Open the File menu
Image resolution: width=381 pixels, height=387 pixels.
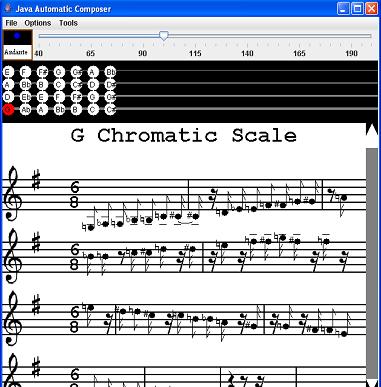coord(11,23)
